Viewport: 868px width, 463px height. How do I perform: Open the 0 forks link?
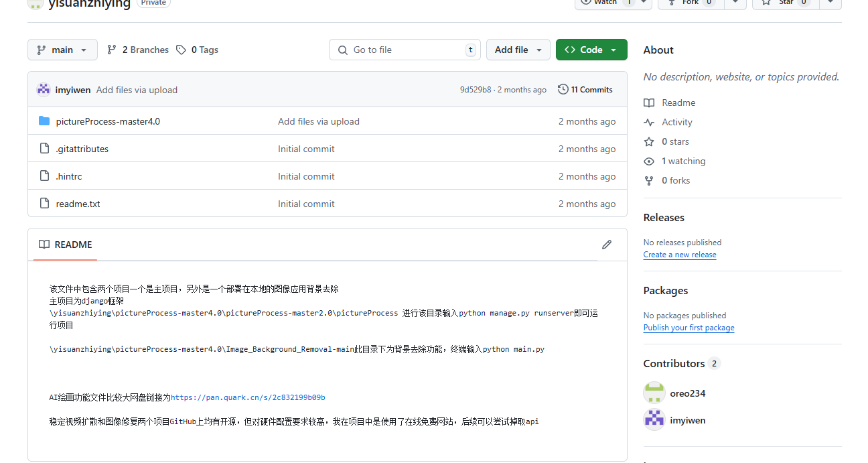point(676,180)
